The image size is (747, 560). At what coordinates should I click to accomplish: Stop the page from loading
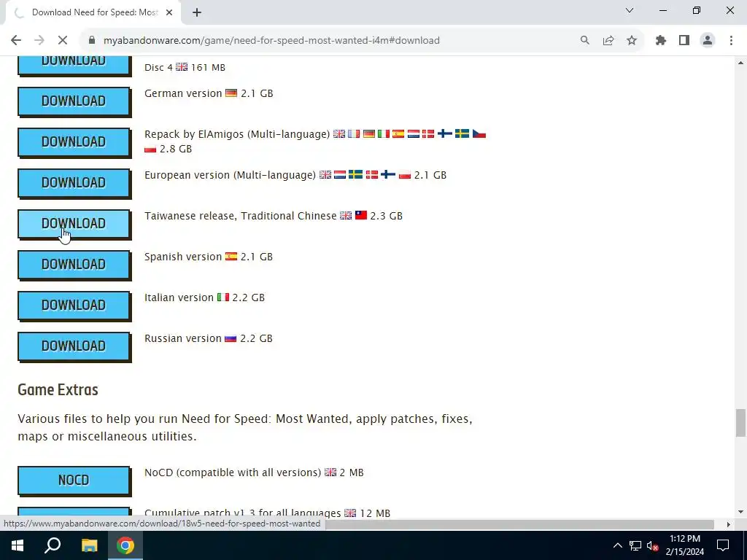[63, 41]
